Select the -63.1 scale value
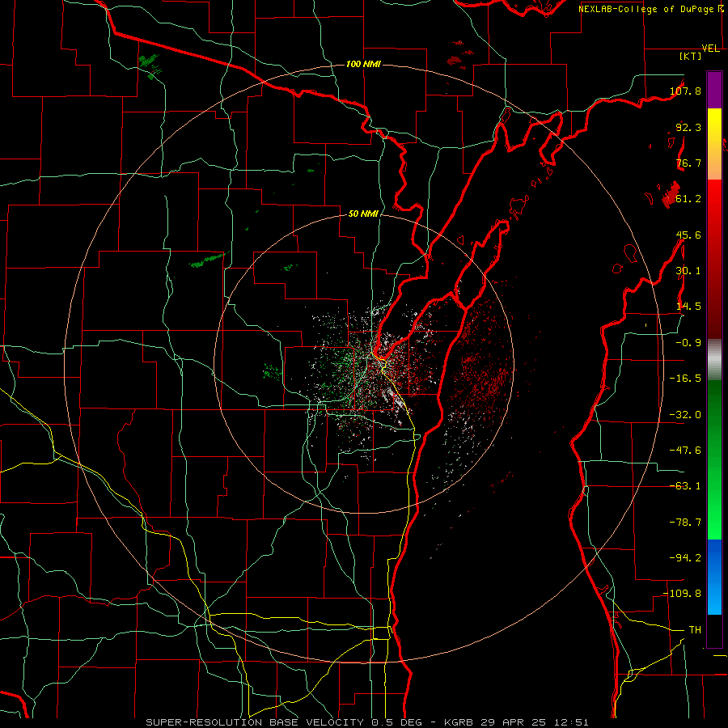 pyautogui.click(x=685, y=486)
